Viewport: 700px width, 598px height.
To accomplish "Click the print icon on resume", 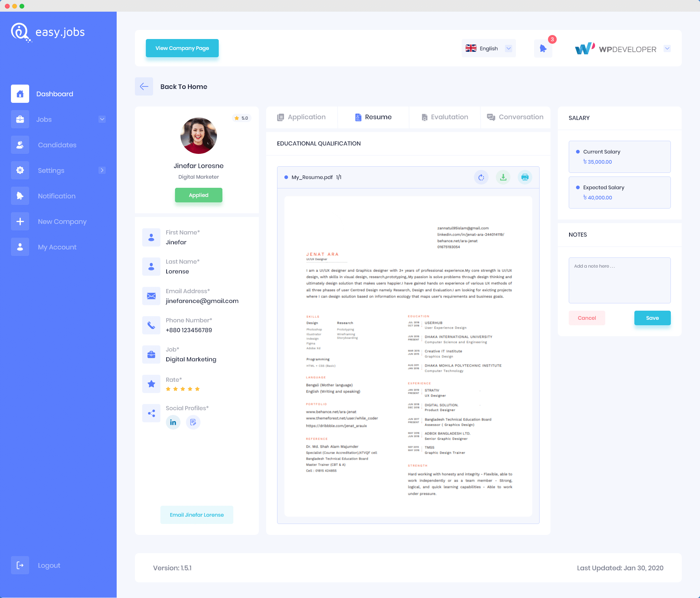I will pos(524,177).
